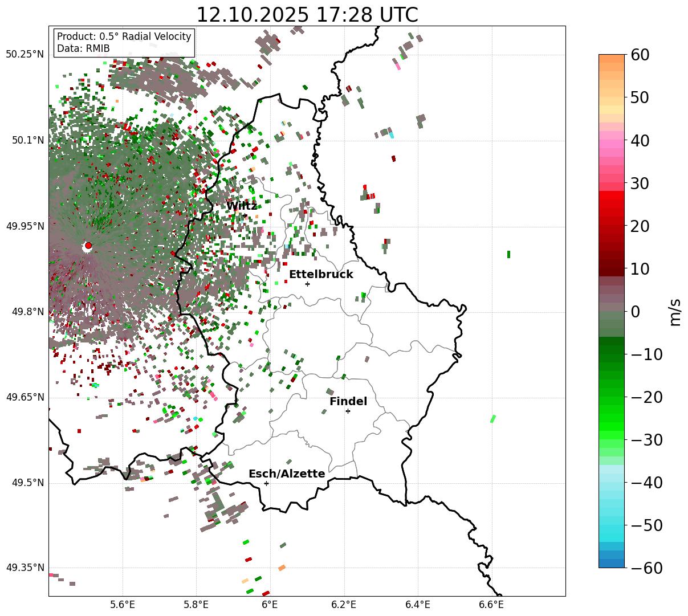Click the 5.6°E longitude label
688x616 pixels.
coord(123,604)
